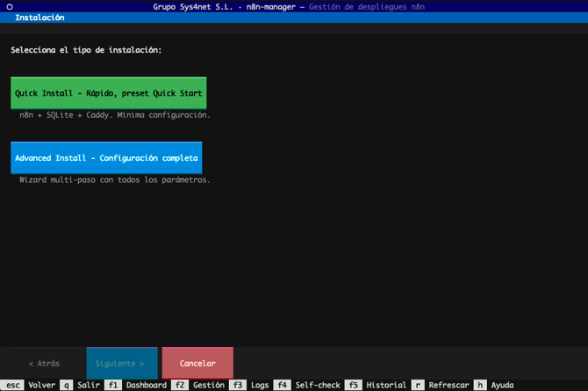Choose Advanced Install full configuration
This screenshot has height=391, width=588.
click(106, 158)
